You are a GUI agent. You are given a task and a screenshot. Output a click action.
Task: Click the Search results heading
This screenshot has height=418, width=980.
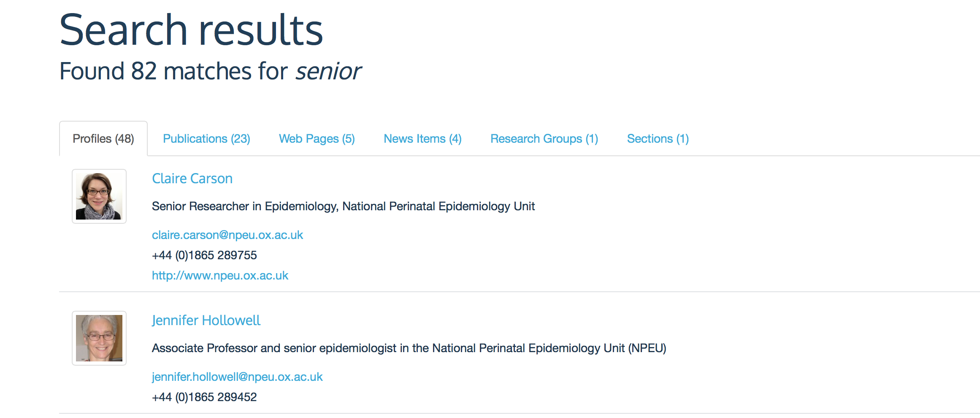191,30
